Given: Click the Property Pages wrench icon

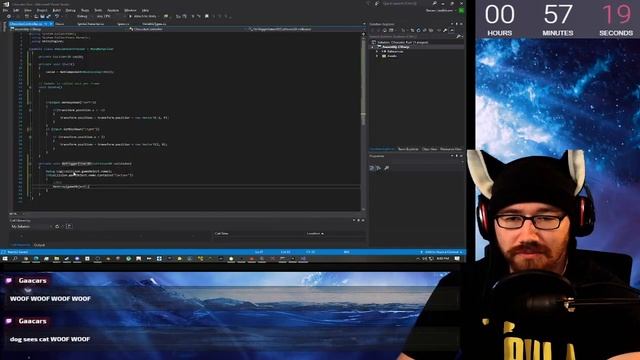Looking at the screenshot, I should click(x=387, y=168).
